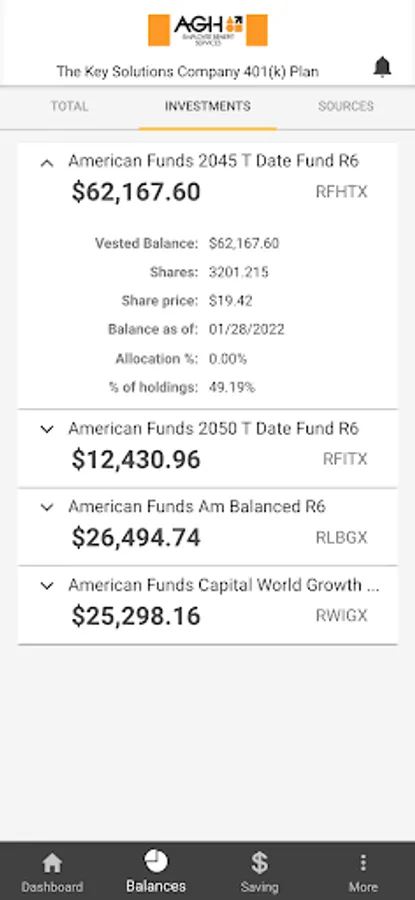Tap the $26,494.74 balance amount

(x=136, y=538)
